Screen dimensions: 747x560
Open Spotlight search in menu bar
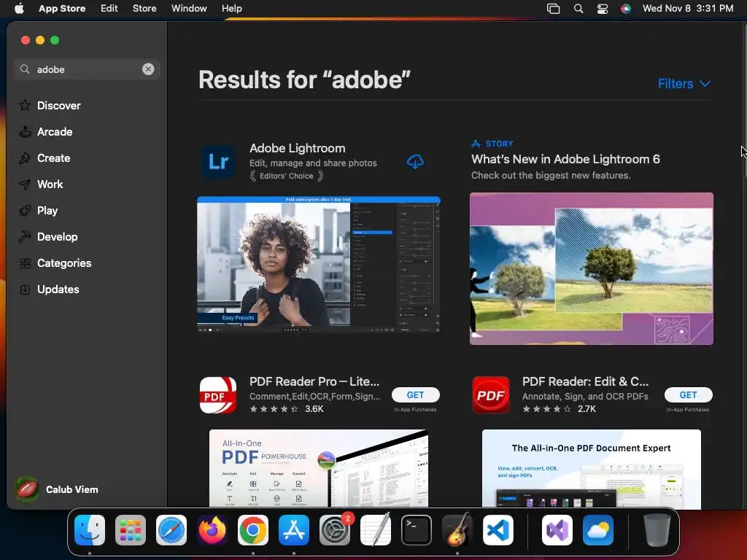[578, 9]
